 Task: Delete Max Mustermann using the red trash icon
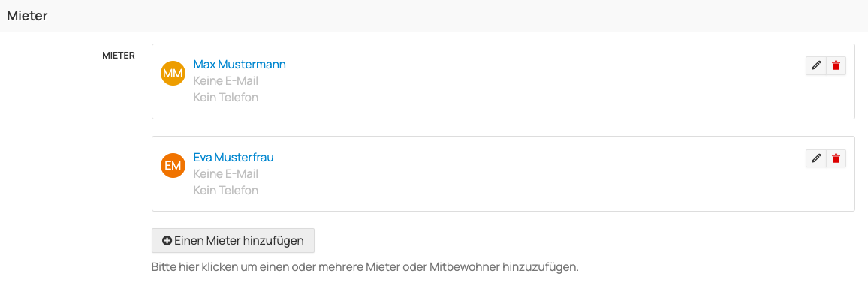click(836, 65)
